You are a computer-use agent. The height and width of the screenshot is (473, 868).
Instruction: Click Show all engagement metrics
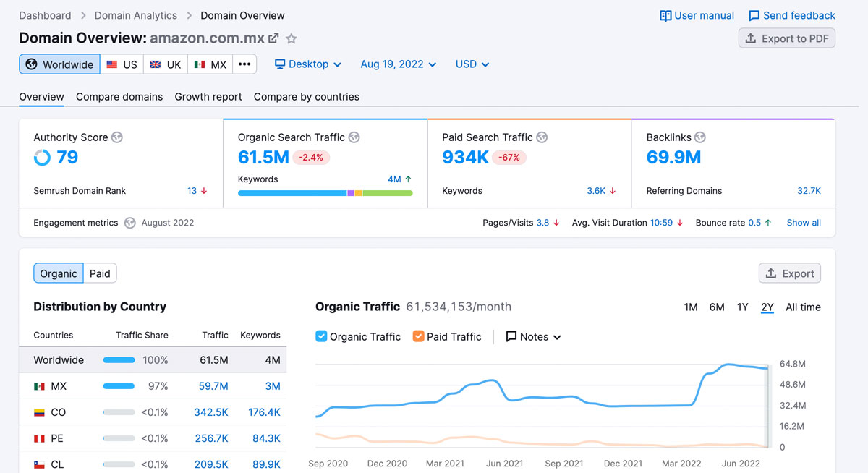(804, 223)
